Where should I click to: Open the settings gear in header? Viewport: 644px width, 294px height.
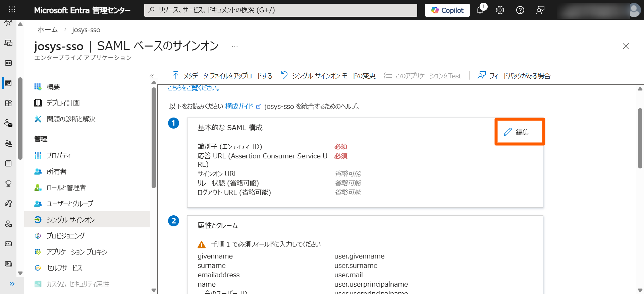[x=500, y=10]
